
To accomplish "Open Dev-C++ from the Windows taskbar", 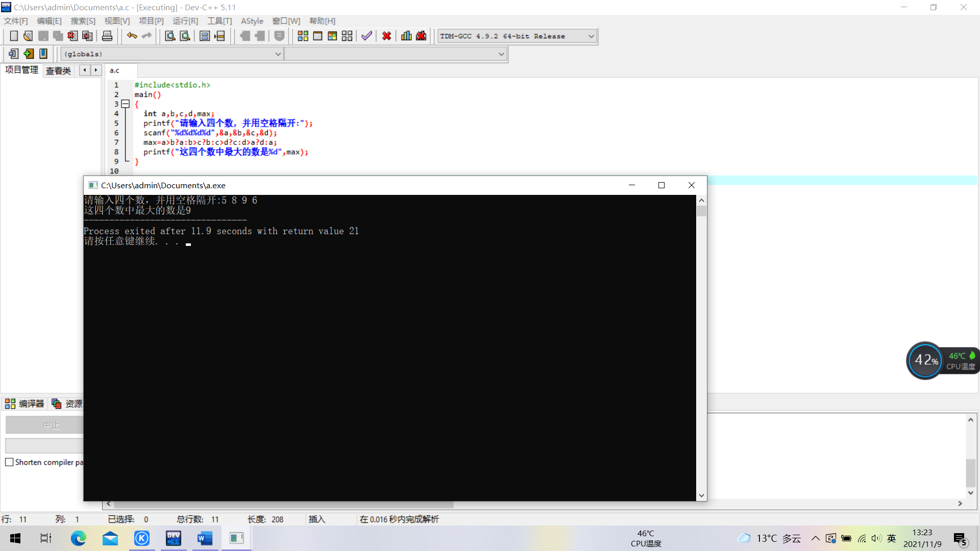I will [x=174, y=538].
